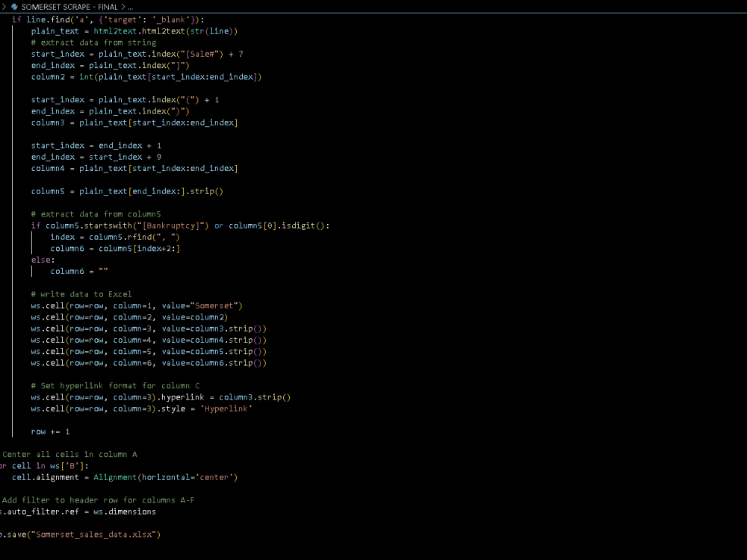Click the 'else:' line

(43, 260)
